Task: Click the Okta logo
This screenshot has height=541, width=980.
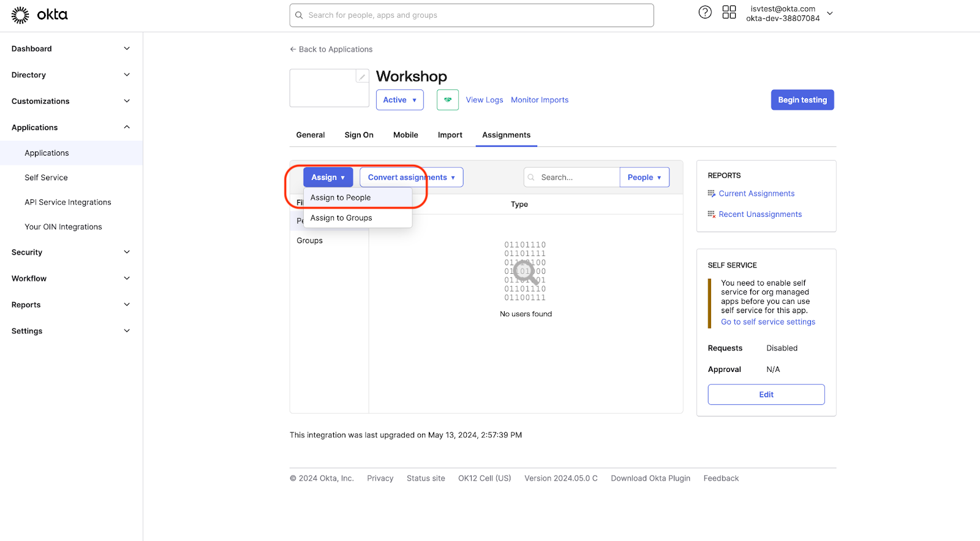Action: 40,15
